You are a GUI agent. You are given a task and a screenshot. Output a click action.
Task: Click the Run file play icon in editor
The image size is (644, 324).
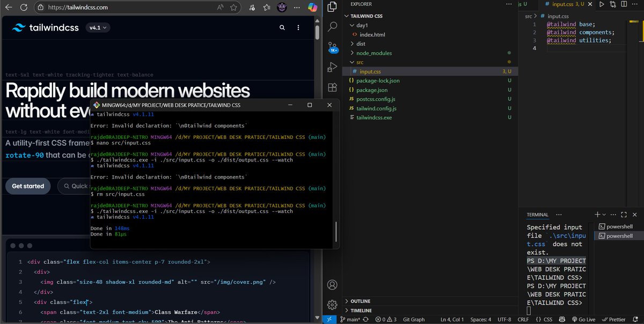602,4
